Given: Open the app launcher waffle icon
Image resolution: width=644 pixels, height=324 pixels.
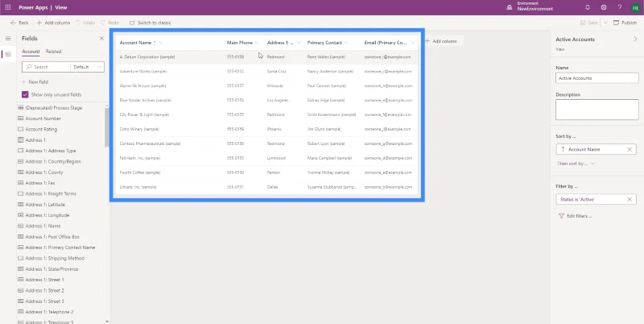Looking at the screenshot, I should tap(8, 7).
